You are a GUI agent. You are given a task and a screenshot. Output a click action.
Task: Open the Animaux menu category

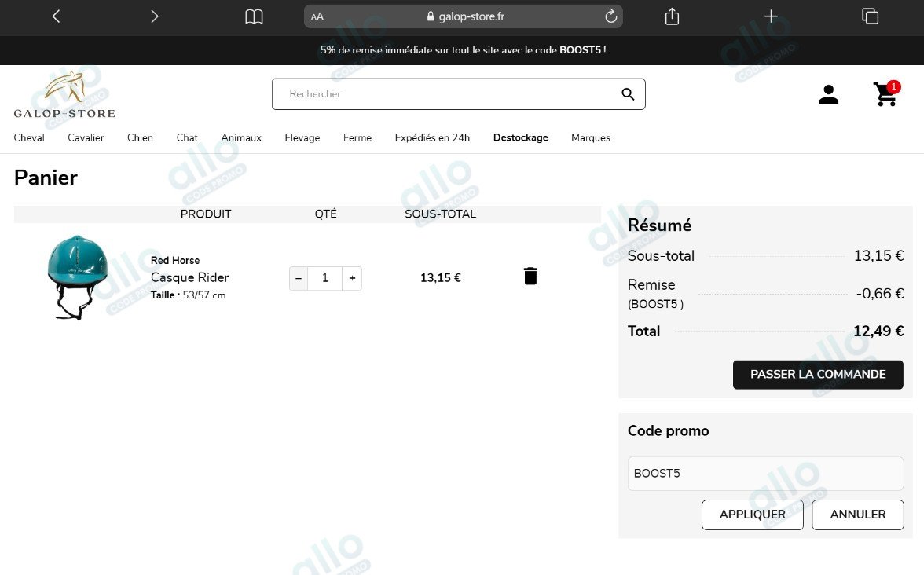point(241,137)
